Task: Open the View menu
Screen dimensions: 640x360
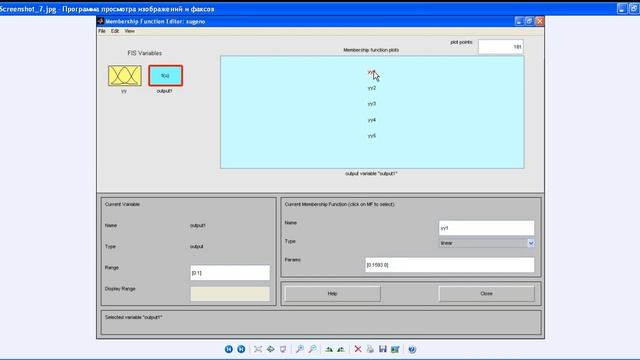Action: (x=129, y=31)
